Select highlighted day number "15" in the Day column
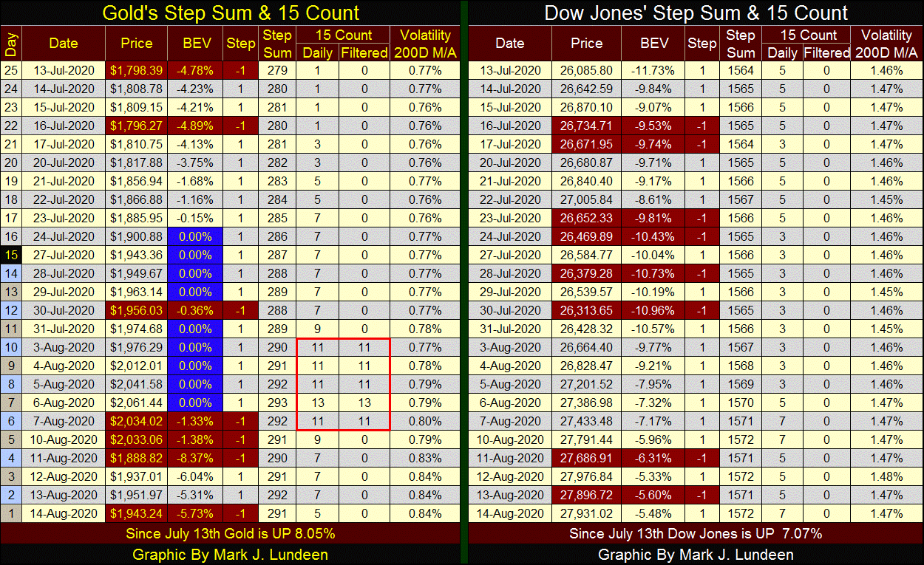The width and height of the screenshot is (924, 565). [10, 255]
